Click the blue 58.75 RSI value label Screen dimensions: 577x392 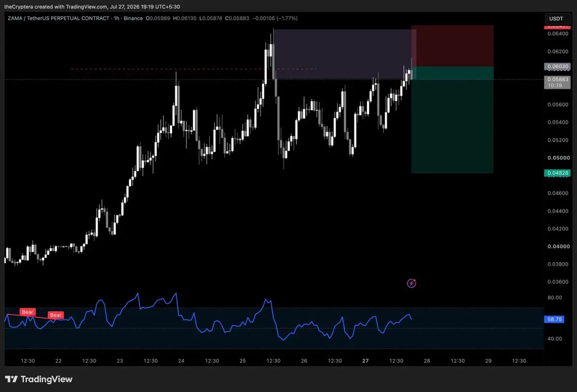[x=555, y=319]
